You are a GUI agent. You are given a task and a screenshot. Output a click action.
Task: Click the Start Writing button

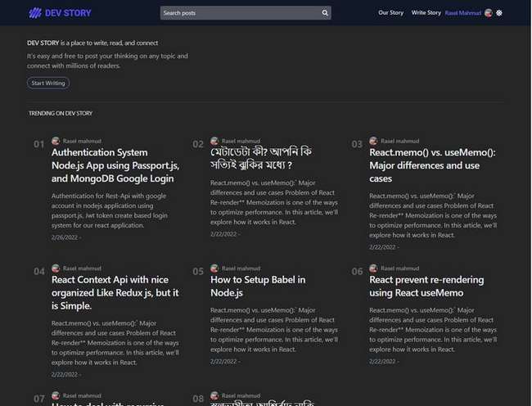coord(48,83)
